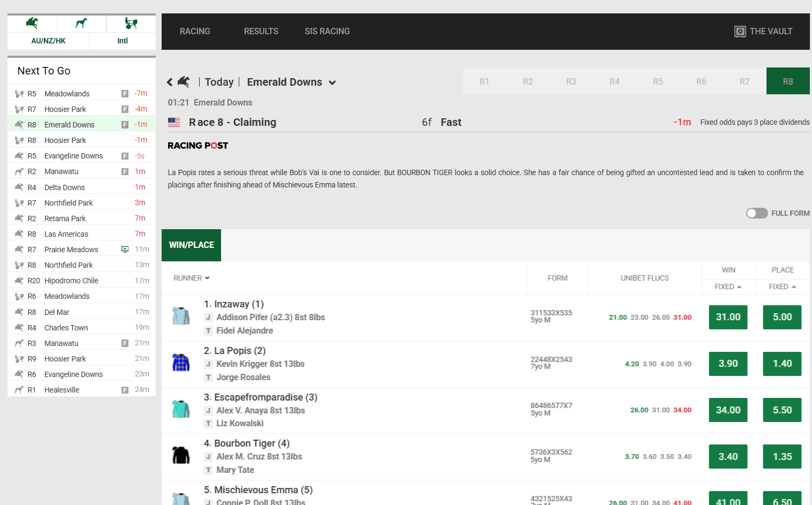Open the SIS RACING menu tab

[327, 32]
